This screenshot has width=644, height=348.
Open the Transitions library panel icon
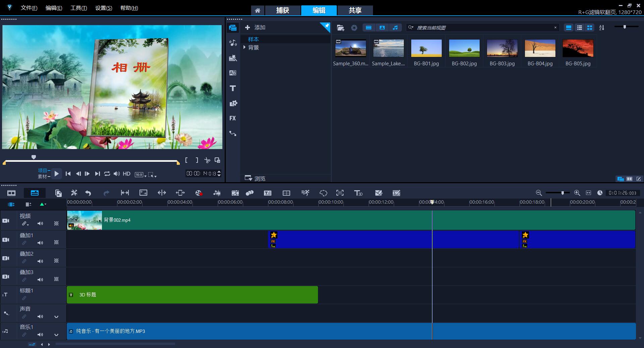click(x=233, y=73)
